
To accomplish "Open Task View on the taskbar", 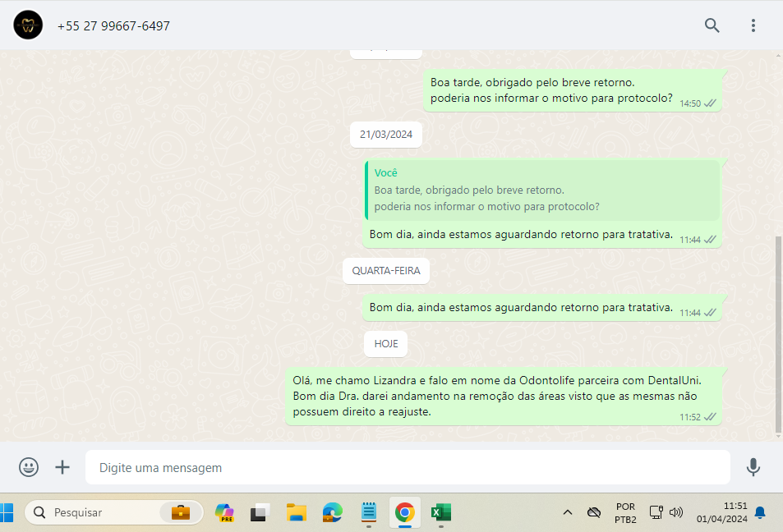I will click(260, 512).
